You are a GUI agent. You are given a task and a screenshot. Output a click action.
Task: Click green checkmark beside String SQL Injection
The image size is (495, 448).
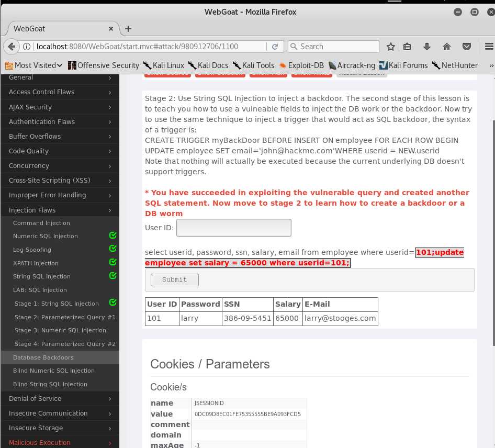pos(113,276)
